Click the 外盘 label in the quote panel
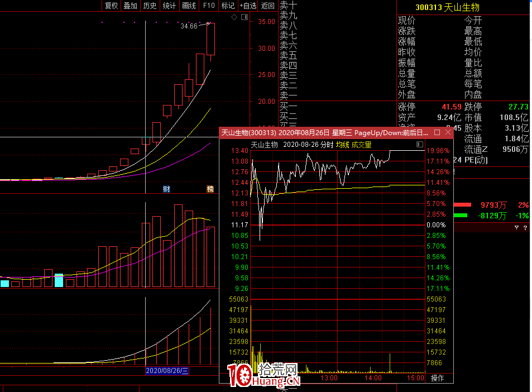532x392 pixels. (406, 94)
